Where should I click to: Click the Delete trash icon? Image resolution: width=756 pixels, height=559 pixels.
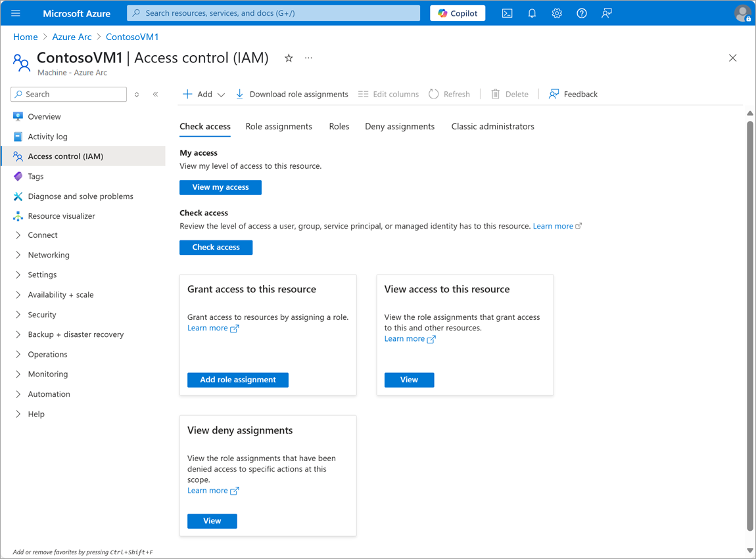(495, 94)
